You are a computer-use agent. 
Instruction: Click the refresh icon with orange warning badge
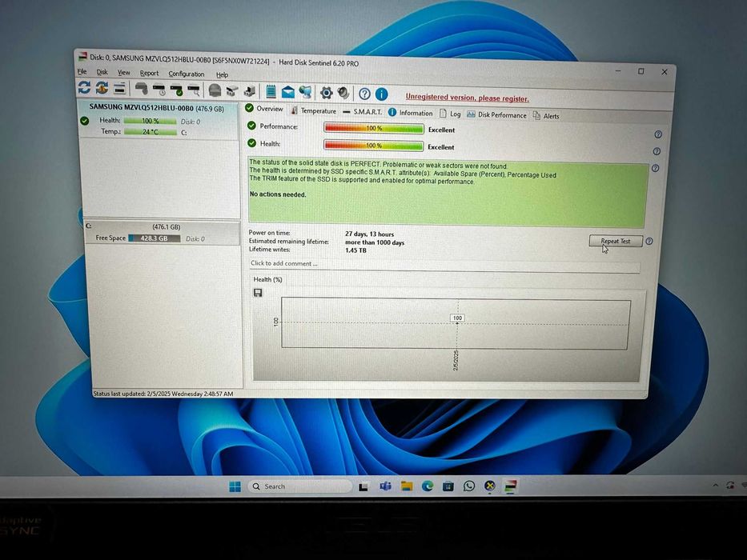coord(102,88)
